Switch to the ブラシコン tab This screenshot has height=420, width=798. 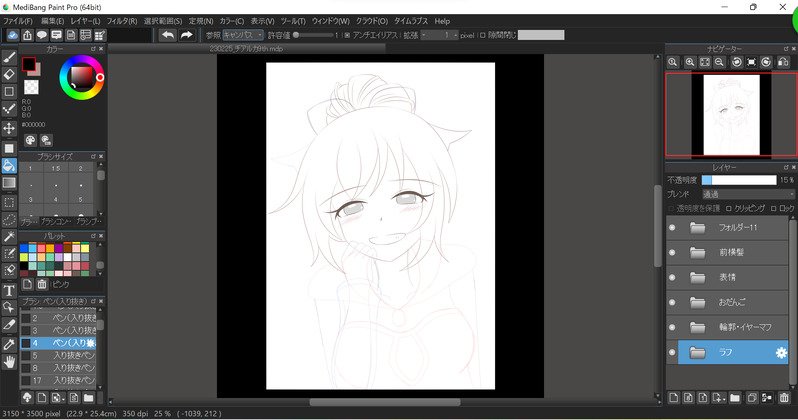tap(56, 222)
